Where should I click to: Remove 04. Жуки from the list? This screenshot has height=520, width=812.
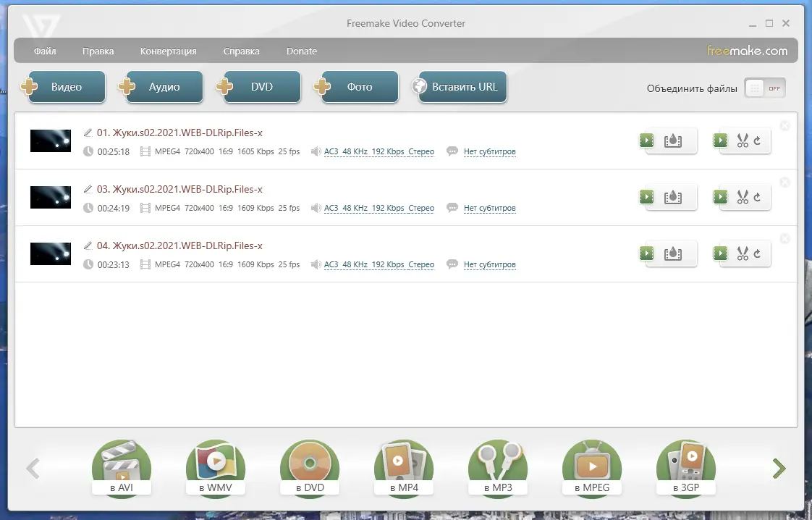pos(785,238)
